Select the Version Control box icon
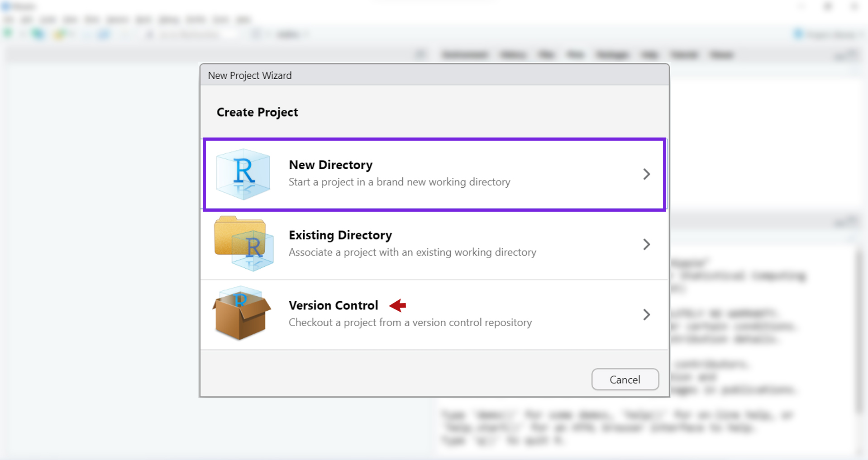Viewport: 868px width, 460px height. [242, 313]
